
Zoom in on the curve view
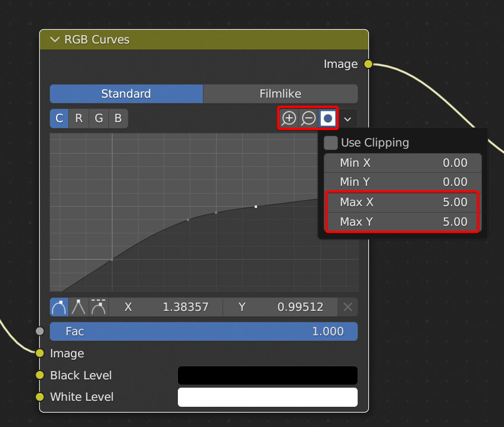[289, 119]
